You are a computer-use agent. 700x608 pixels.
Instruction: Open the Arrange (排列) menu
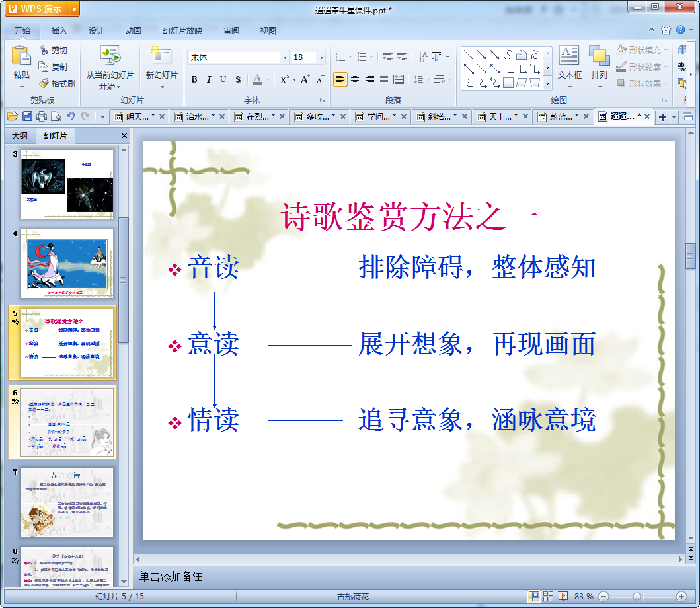point(599,67)
